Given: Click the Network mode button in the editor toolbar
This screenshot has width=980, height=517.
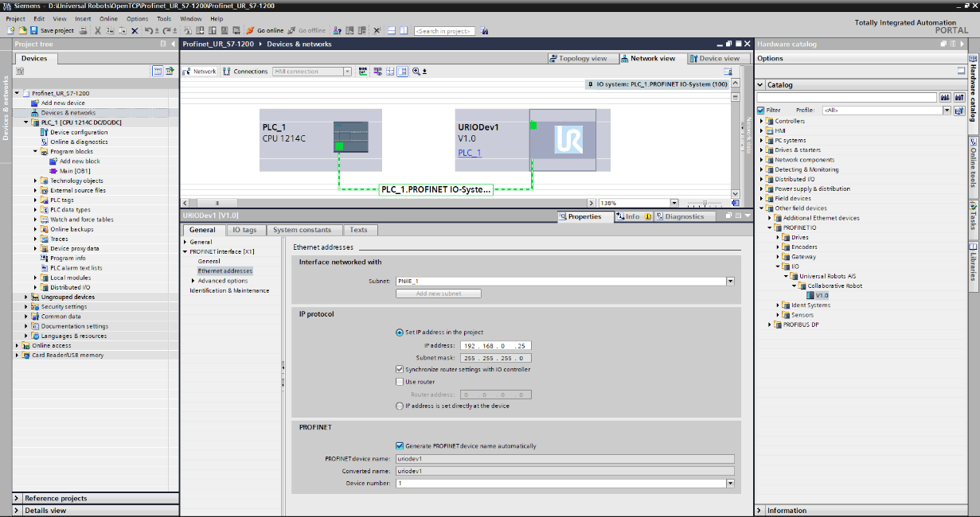Looking at the screenshot, I should [x=200, y=72].
